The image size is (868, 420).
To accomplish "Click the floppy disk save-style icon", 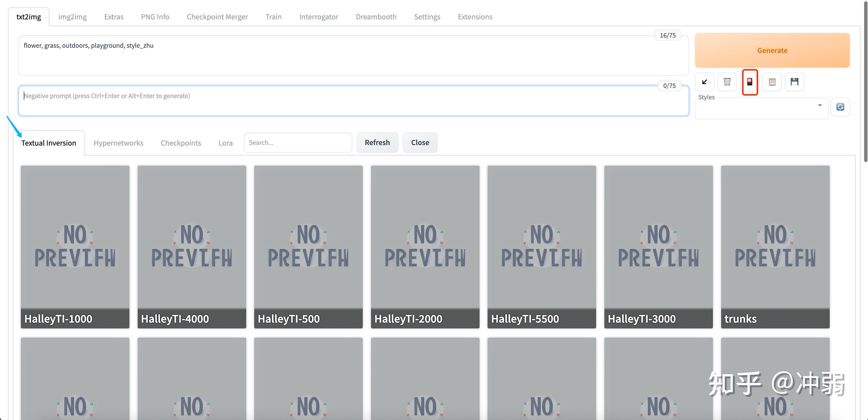I will (794, 82).
